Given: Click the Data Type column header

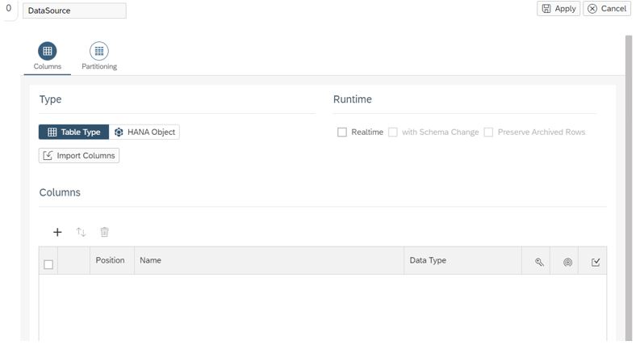Looking at the screenshot, I should point(463,260).
